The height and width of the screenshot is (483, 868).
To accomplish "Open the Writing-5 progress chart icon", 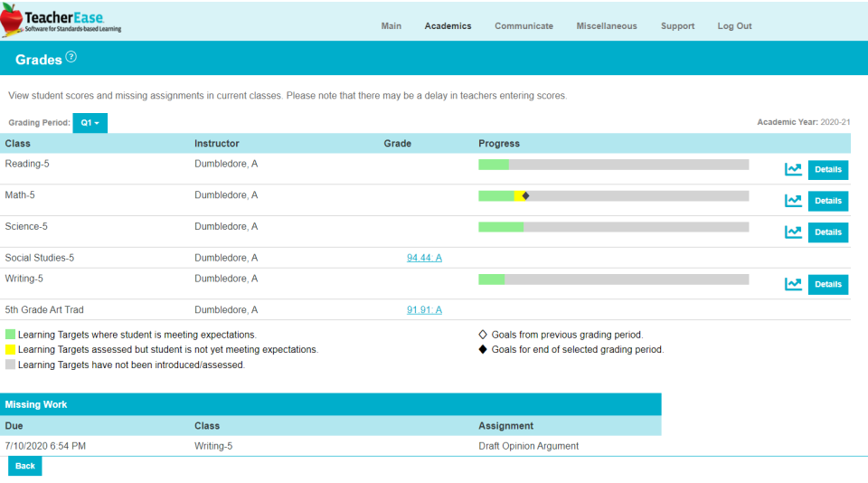I will coord(793,284).
